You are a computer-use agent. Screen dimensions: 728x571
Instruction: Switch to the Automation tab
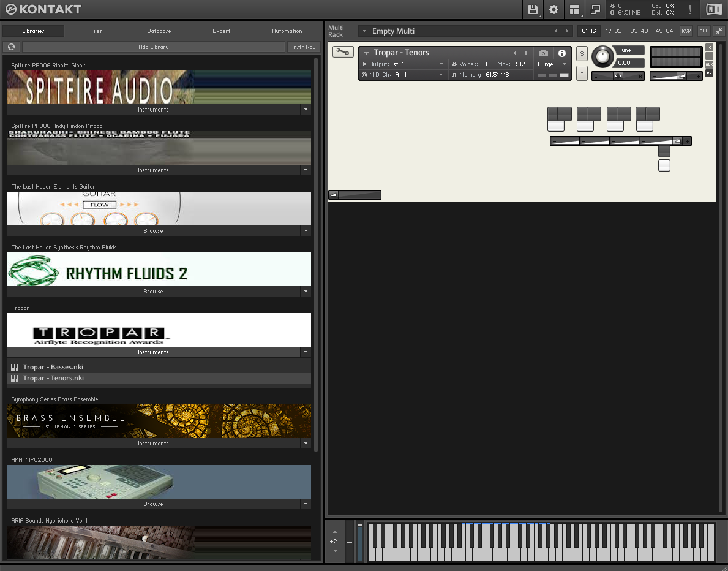[287, 31]
